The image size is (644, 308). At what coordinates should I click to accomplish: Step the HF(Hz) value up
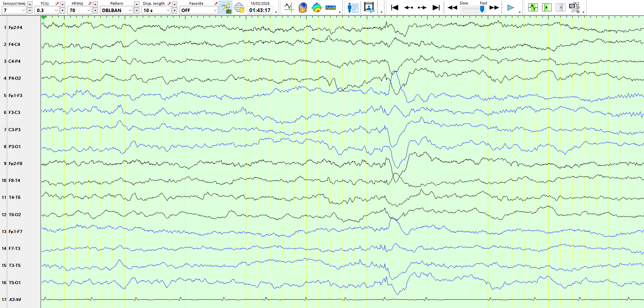(x=95, y=4)
